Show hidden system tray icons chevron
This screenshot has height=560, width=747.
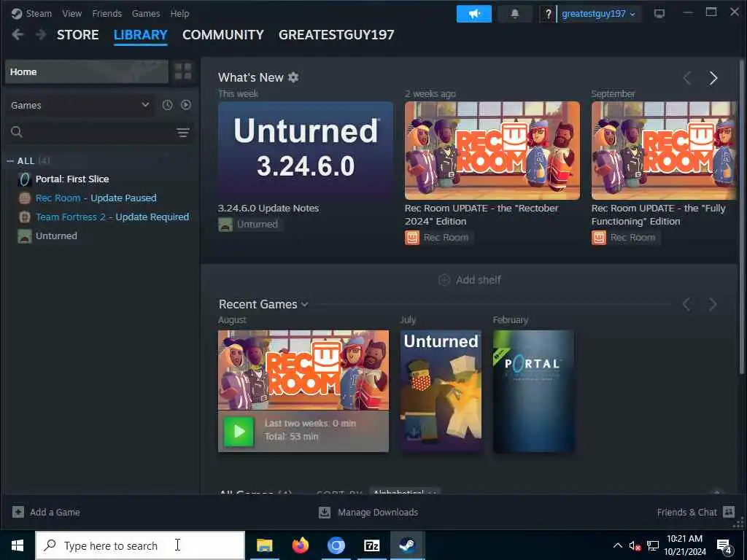tap(617, 545)
